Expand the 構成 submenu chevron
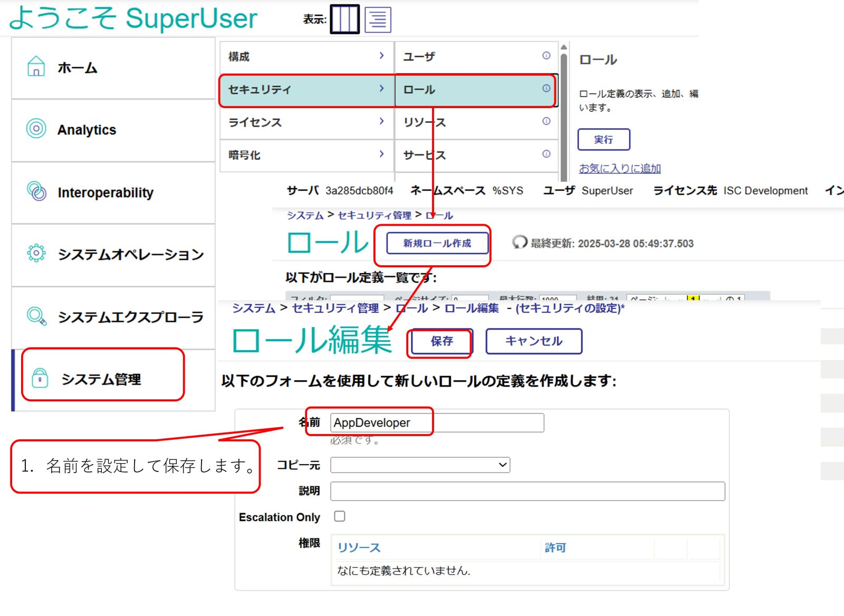This screenshot has width=844, height=616. pos(381,55)
